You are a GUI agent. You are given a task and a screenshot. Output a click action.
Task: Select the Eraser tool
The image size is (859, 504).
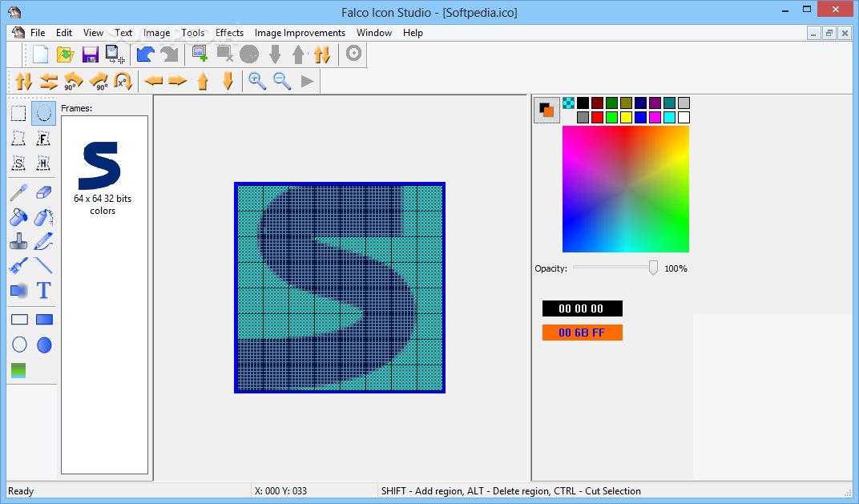coord(43,192)
